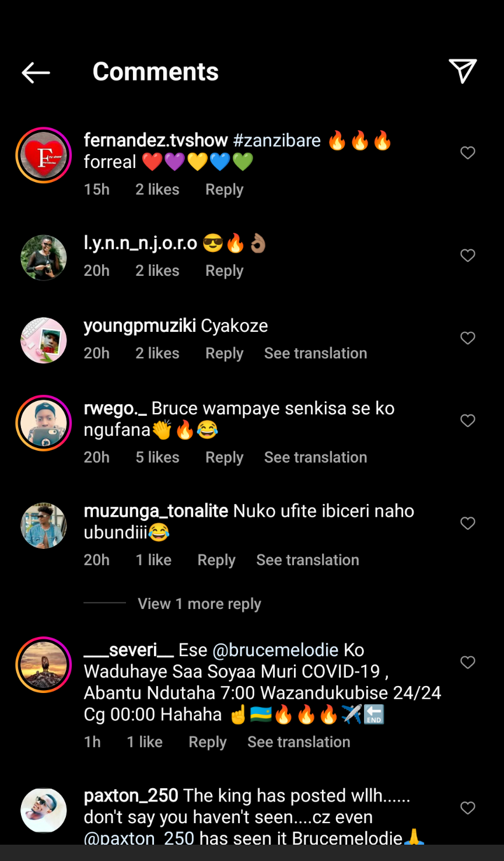Open rwego._ profile avatar

(x=44, y=423)
